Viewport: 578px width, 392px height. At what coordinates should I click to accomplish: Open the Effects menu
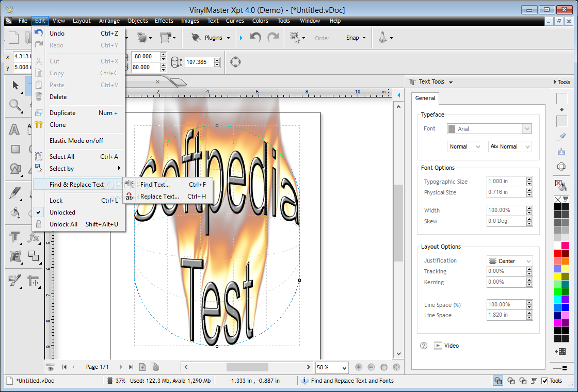point(164,21)
